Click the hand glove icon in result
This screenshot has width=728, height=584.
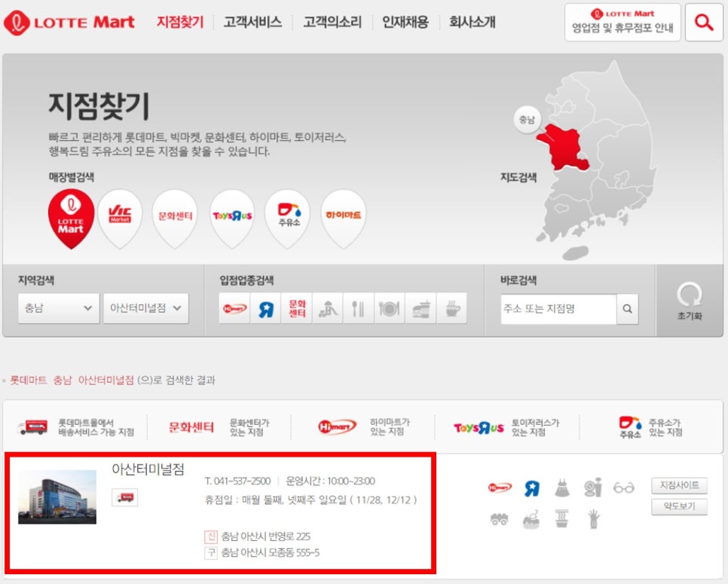click(x=593, y=519)
